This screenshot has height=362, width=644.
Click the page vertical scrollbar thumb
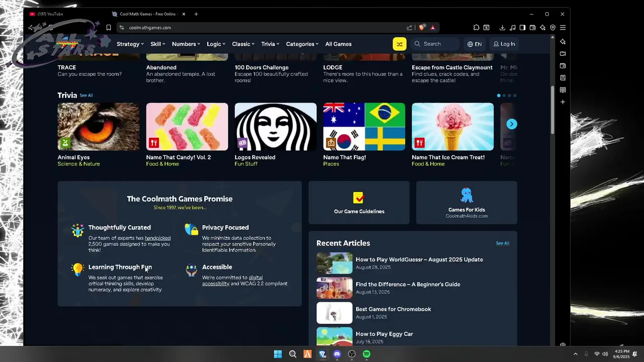(552, 110)
